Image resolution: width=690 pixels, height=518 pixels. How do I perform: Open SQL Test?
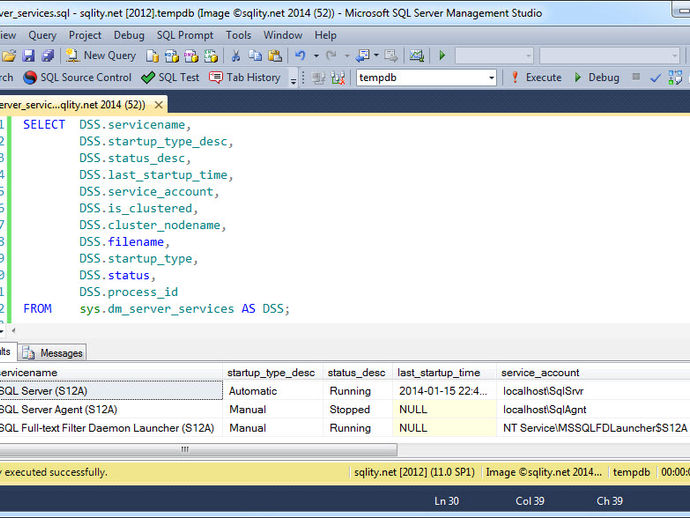point(170,77)
